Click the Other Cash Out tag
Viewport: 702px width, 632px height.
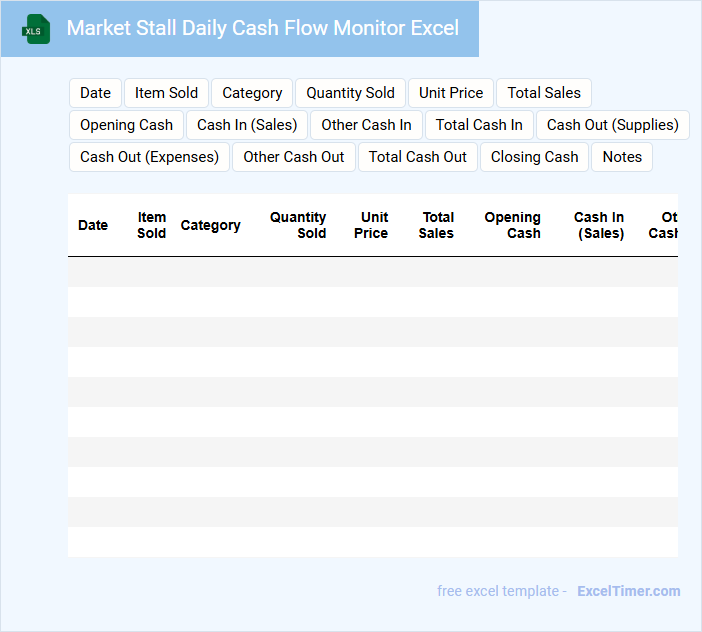[293, 157]
